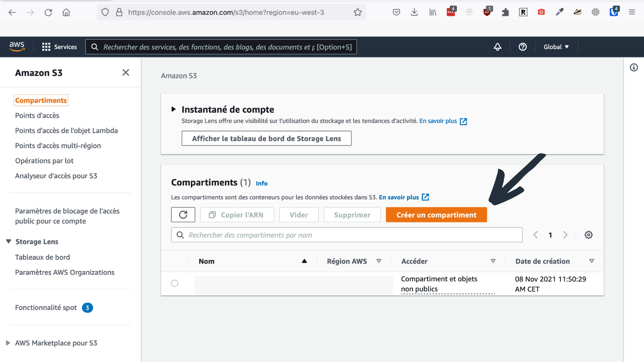Open the Pocket save icon
Viewport: 644px width, 362px height.
coord(396,12)
